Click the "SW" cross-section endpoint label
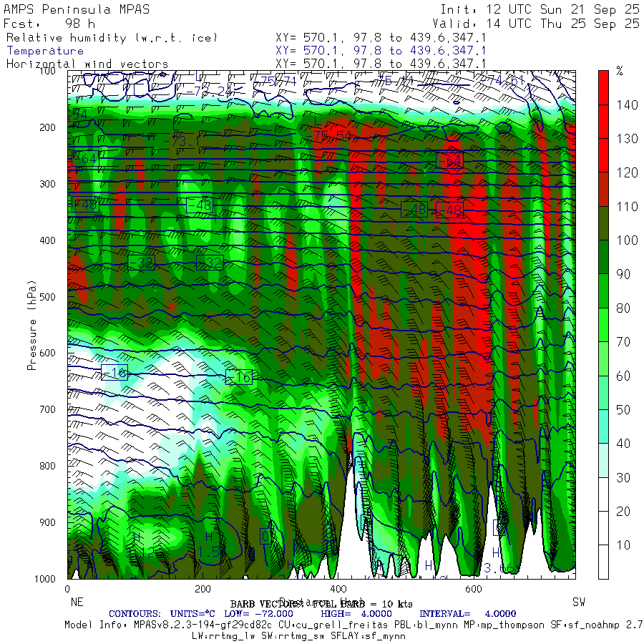 click(x=579, y=602)
